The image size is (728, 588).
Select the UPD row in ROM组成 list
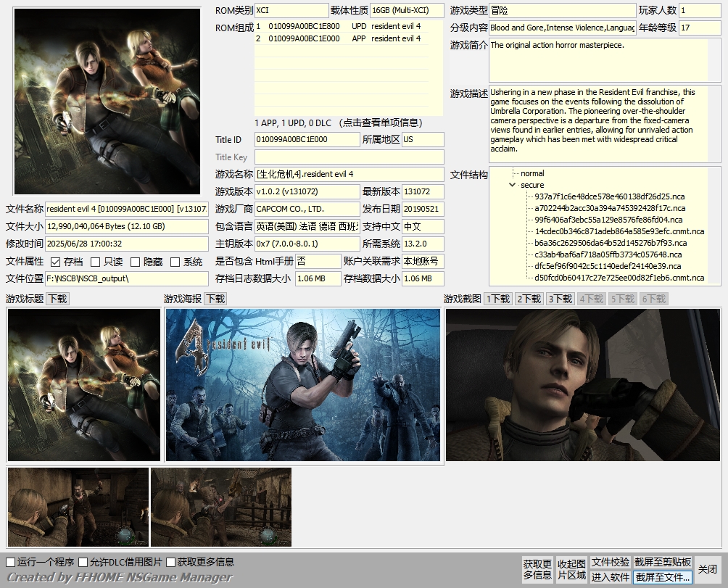tap(342, 26)
